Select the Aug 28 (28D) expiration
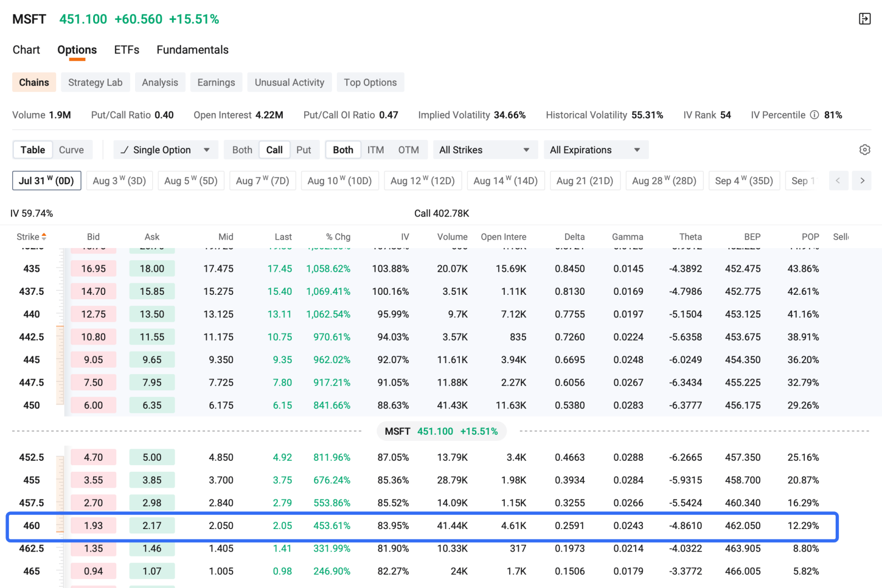This screenshot has width=882, height=588. (664, 181)
